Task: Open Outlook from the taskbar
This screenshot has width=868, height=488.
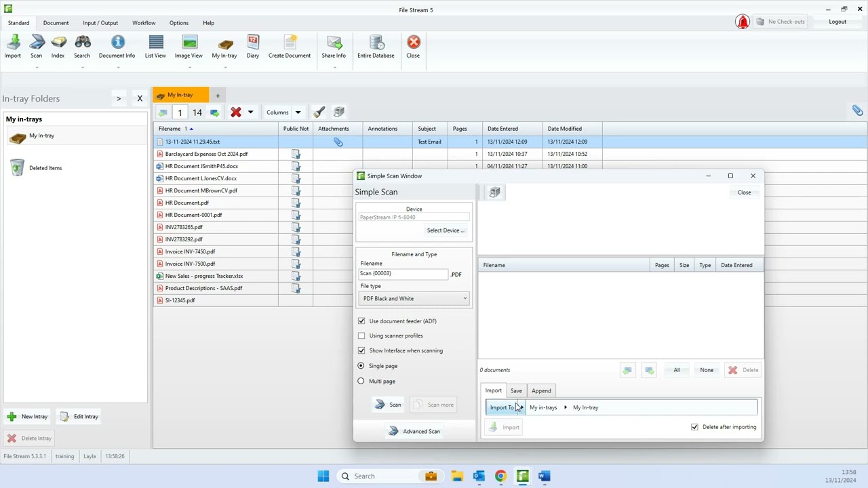Action: [x=479, y=476]
